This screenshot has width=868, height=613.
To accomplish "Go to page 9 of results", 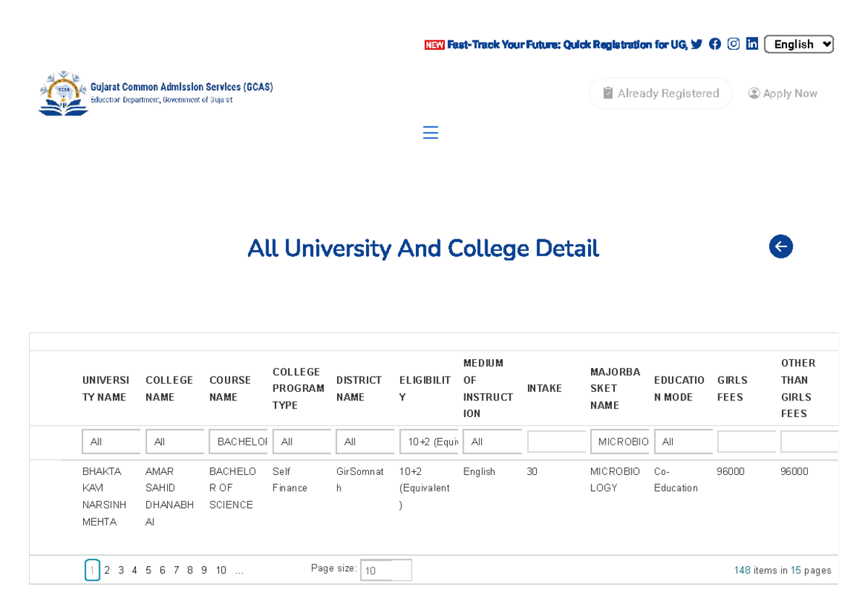I will pyautogui.click(x=204, y=570).
